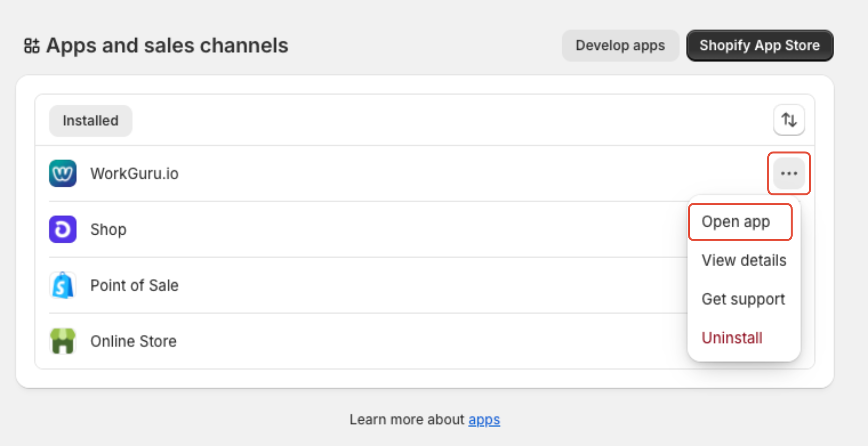Choose Uninstall in the dropdown menu
This screenshot has height=446, width=868.
pyautogui.click(x=732, y=338)
